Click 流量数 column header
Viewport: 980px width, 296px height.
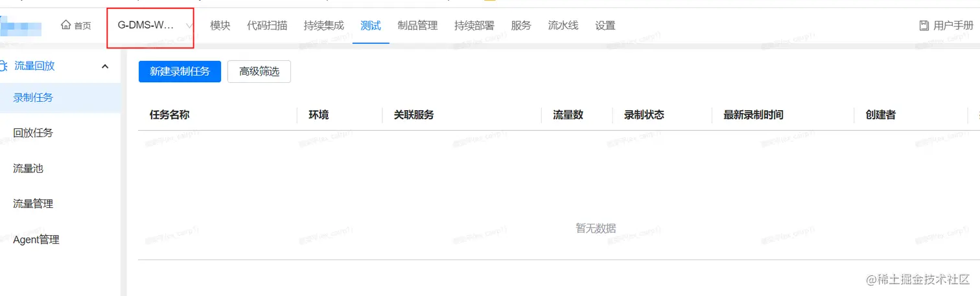(568, 115)
